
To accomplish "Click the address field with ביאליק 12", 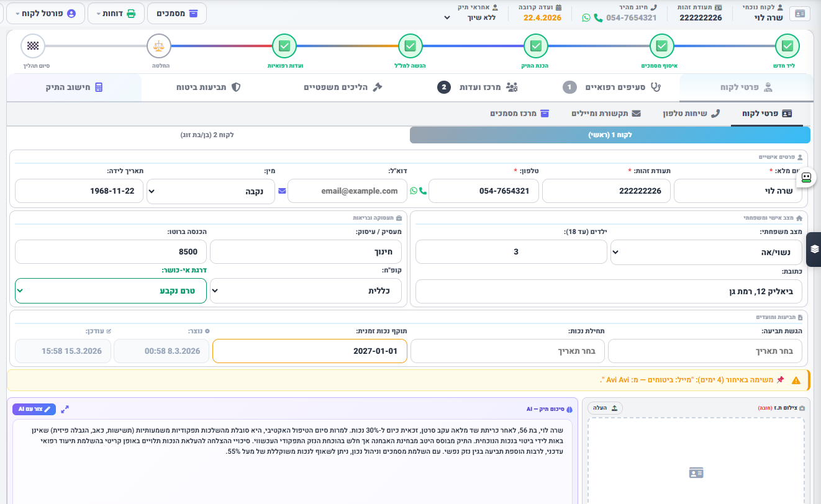I will pyautogui.click(x=609, y=290).
